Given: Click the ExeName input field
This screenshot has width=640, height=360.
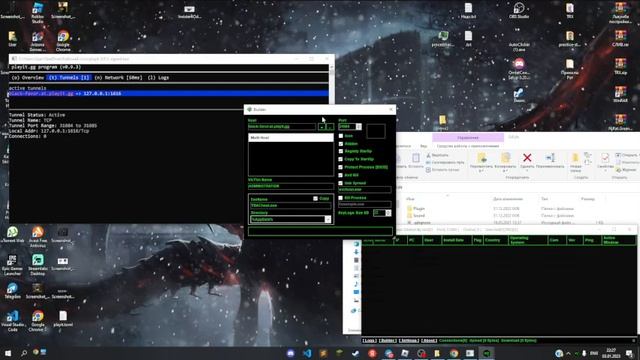Looking at the screenshot, I should [291, 206].
